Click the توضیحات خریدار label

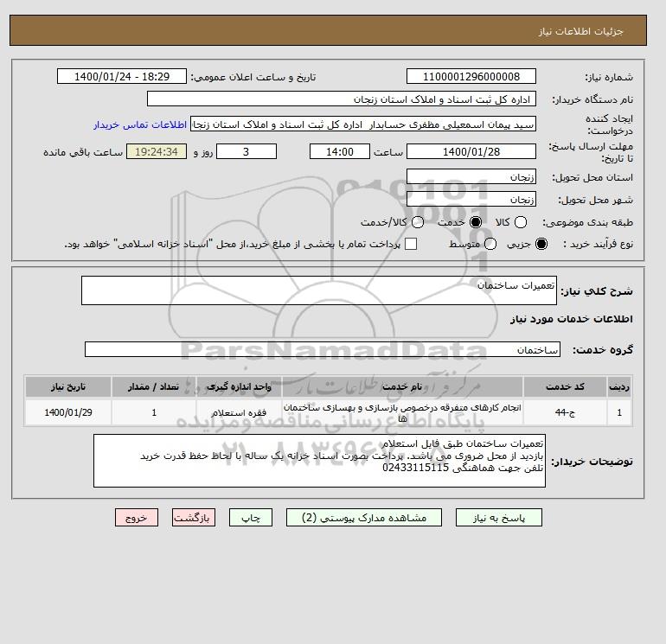point(592,462)
